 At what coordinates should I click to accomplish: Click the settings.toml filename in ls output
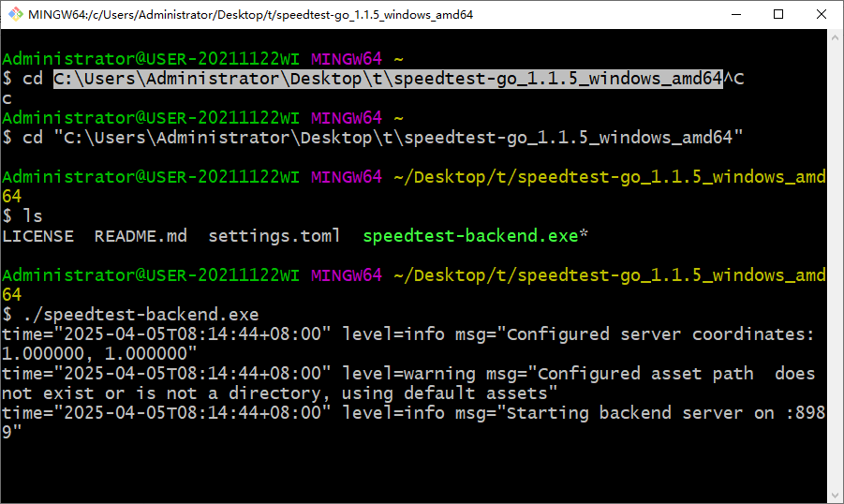(x=274, y=236)
